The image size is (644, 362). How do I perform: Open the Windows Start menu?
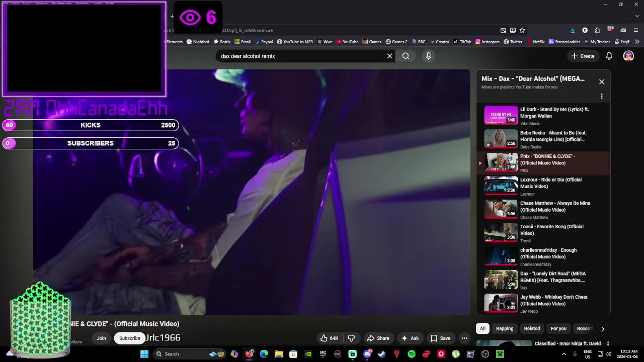144,354
